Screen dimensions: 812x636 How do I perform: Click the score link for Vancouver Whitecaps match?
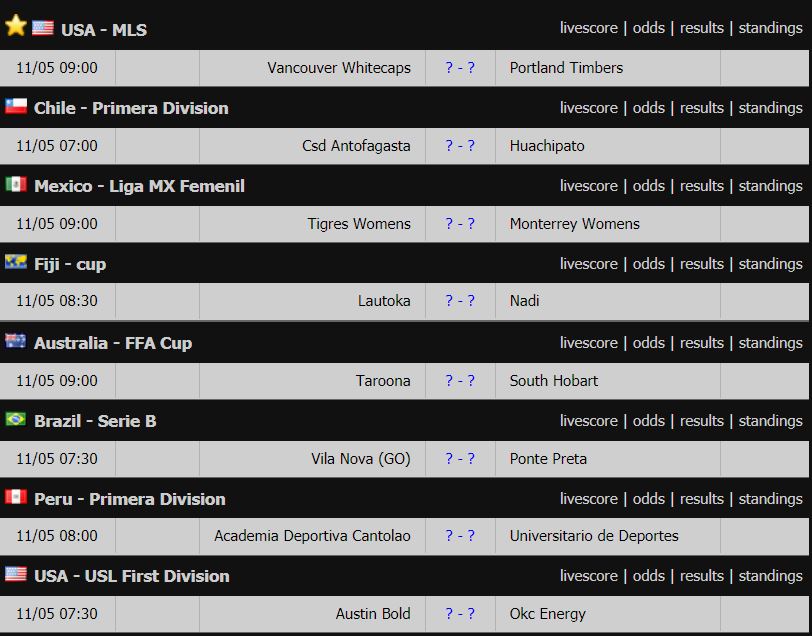pos(460,68)
